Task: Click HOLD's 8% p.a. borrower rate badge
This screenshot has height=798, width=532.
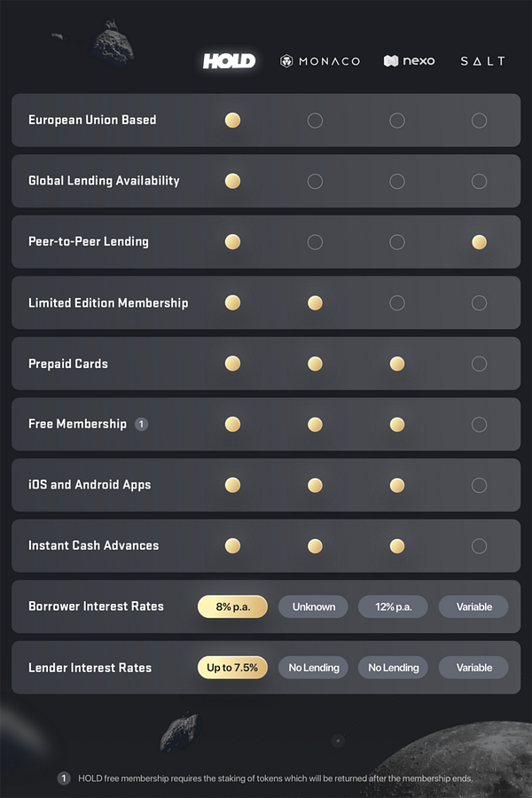Action: (232, 606)
